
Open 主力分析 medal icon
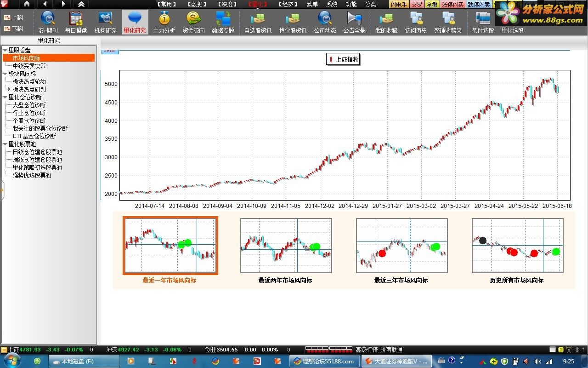click(164, 22)
